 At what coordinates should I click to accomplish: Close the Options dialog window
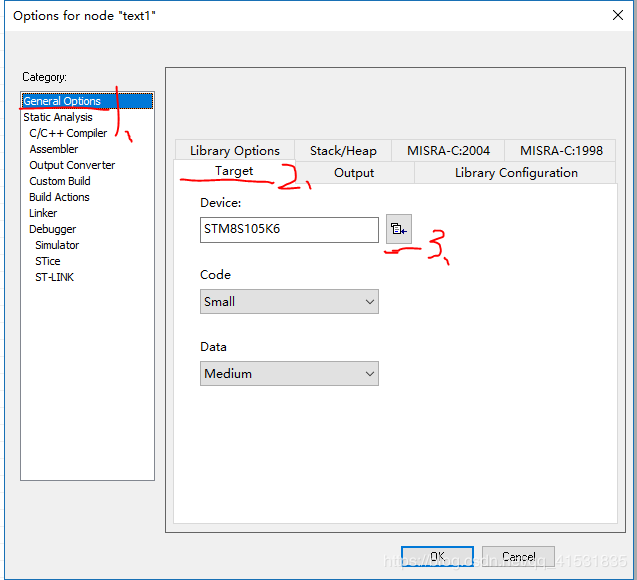(616, 15)
